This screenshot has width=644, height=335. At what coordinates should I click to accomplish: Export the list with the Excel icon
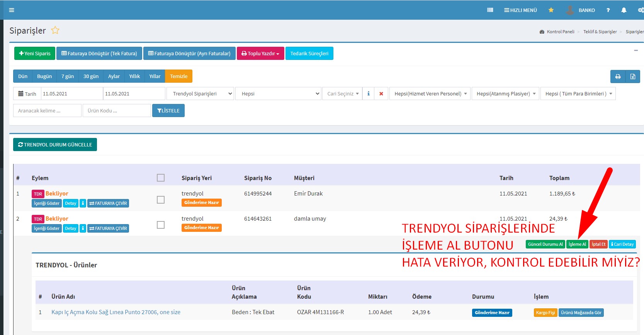pos(633,77)
